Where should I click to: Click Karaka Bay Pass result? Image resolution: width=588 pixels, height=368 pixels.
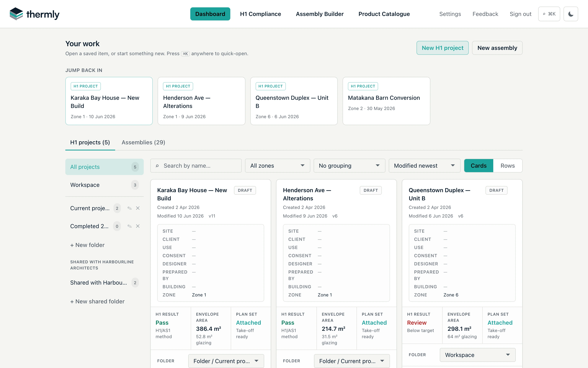coord(162,322)
